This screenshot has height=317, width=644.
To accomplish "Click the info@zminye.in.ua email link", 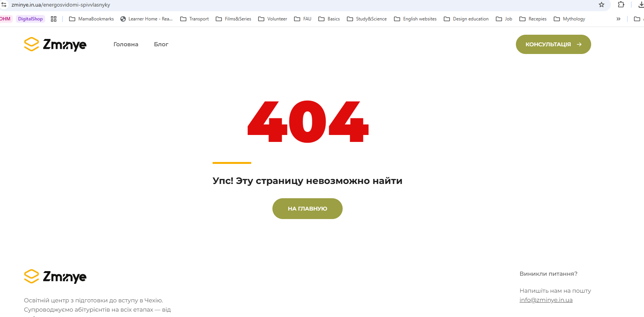I will point(546,300).
